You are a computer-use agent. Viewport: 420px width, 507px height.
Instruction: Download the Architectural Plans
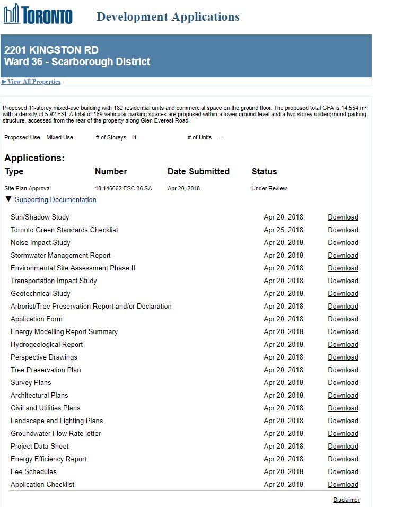(x=343, y=396)
